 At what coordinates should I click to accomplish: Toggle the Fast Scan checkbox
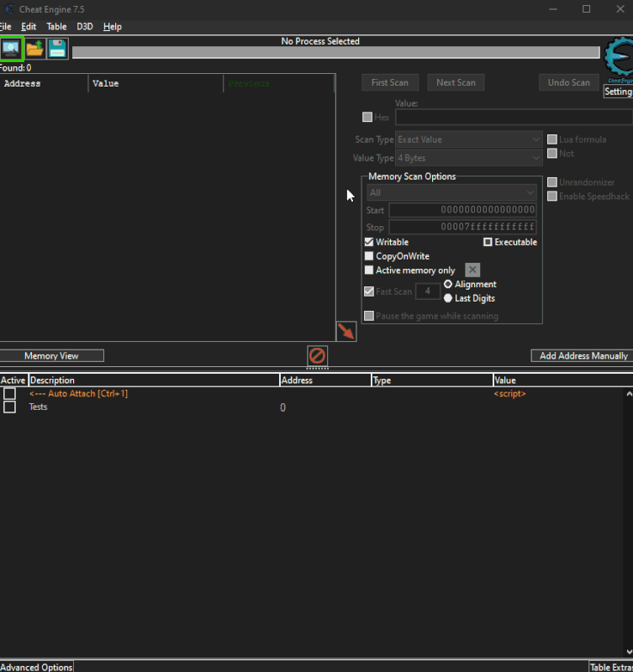coord(369,291)
